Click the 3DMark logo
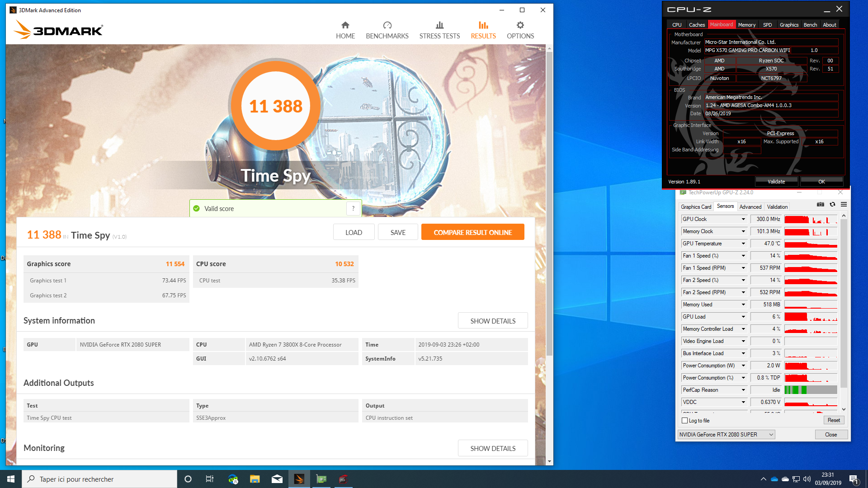This screenshot has width=868, height=488. [x=59, y=30]
